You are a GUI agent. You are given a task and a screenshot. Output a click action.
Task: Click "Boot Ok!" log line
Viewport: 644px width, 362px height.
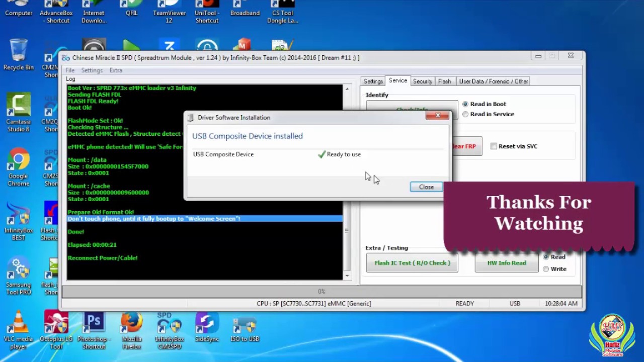pos(80,108)
